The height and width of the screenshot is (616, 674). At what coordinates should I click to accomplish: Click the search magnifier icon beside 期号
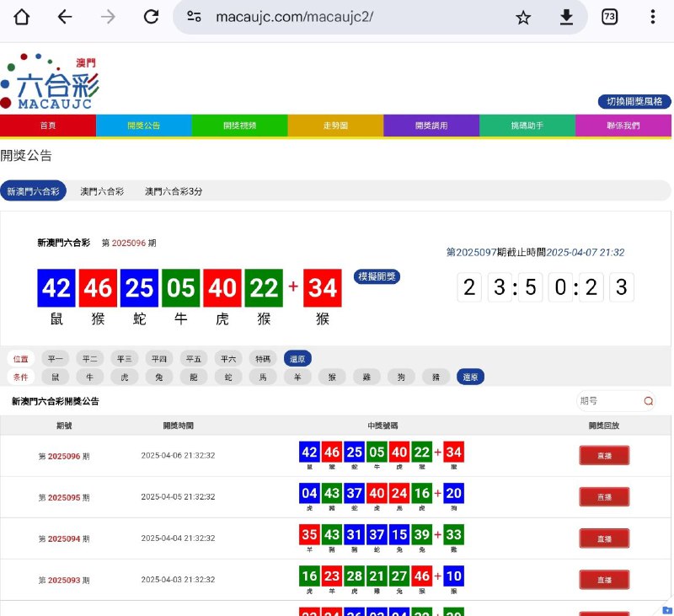pos(648,401)
